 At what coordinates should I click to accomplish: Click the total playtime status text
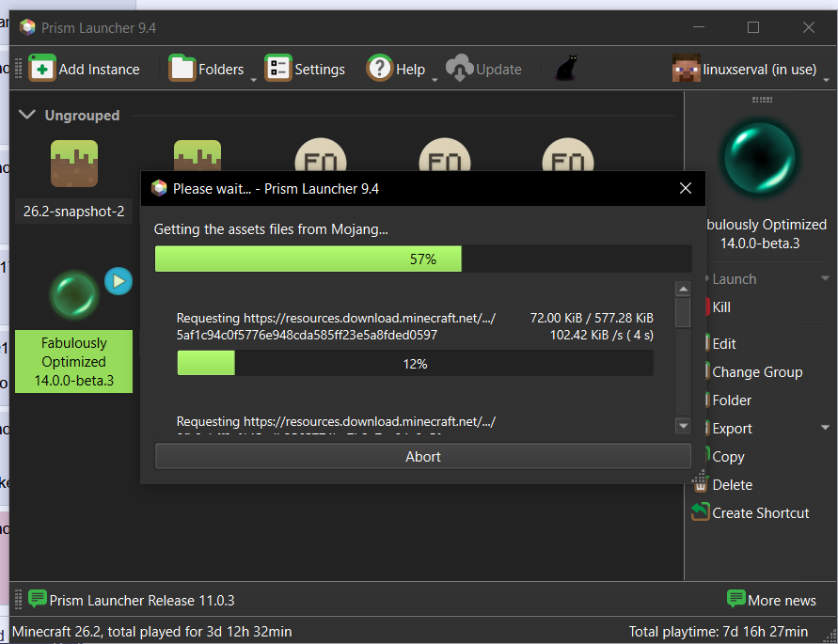[x=718, y=632]
